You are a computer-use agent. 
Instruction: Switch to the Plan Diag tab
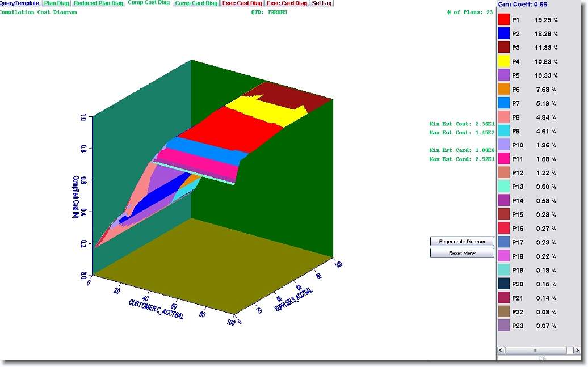pyautogui.click(x=57, y=3)
